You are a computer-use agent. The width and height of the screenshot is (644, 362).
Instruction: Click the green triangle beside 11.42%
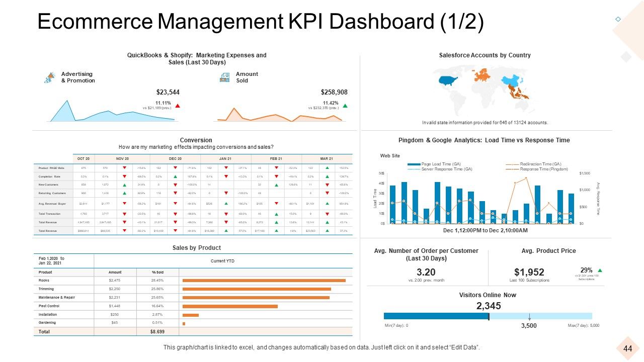tap(345, 106)
